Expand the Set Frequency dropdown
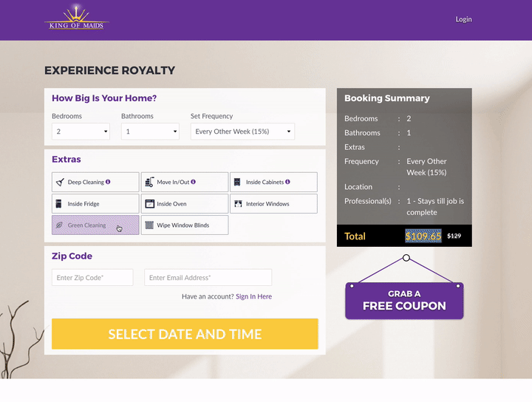This screenshot has height=402, width=532. (242, 132)
